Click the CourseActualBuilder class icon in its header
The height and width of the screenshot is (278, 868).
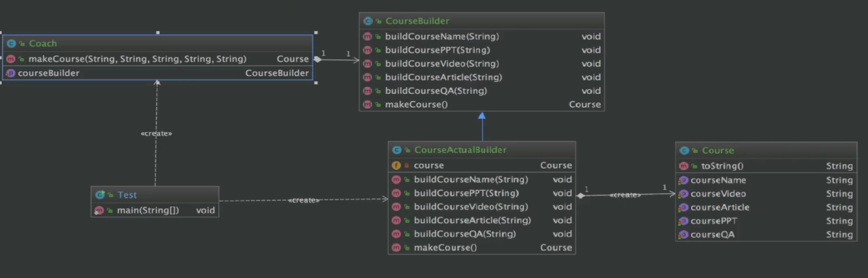pyautogui.click(x=396, y=150)
